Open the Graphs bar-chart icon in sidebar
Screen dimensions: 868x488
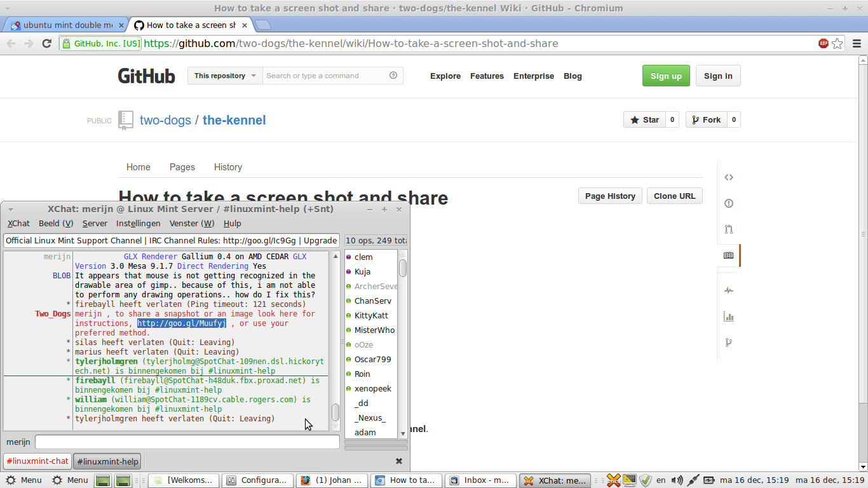729,316
